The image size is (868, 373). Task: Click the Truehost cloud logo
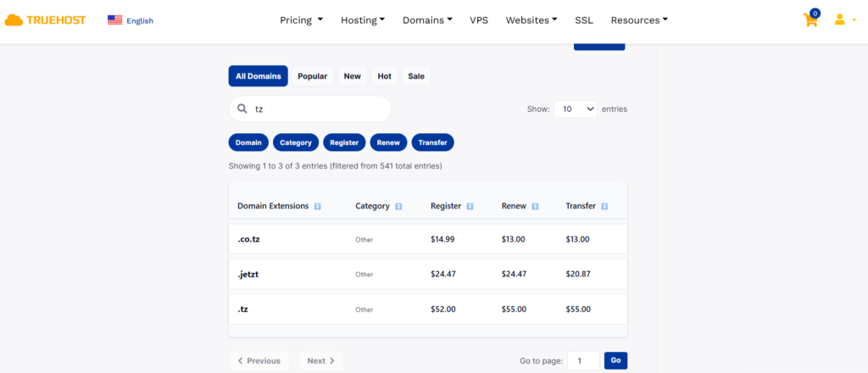click(14, 20)
